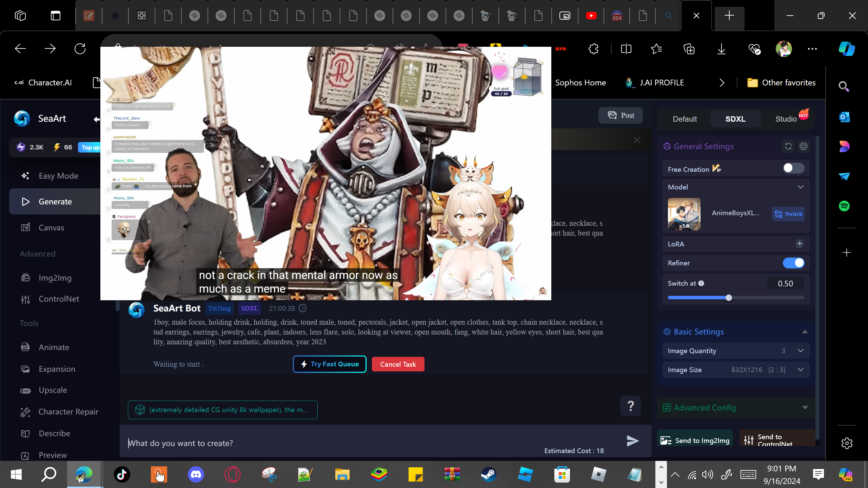The height and width of the screenshot is (488, 868).
Task: Open the Expansion tool
Action: [x=57, y=369]
